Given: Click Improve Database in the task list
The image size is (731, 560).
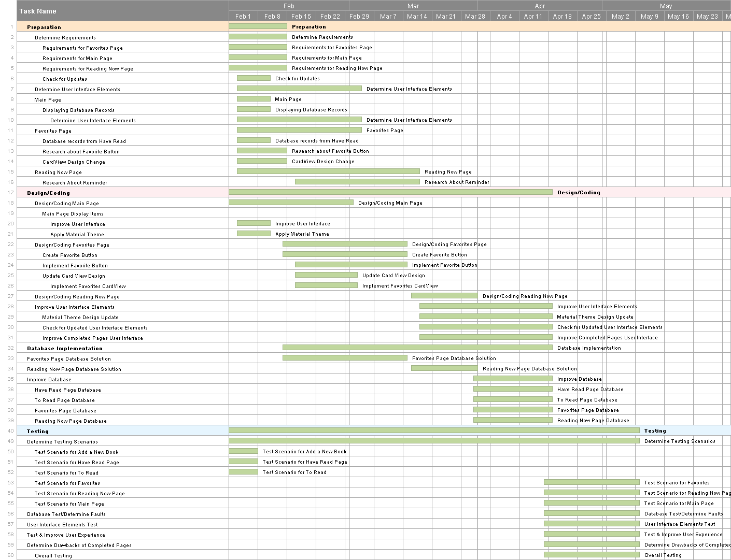Looking at the screenshot, I should click(49, 379).
